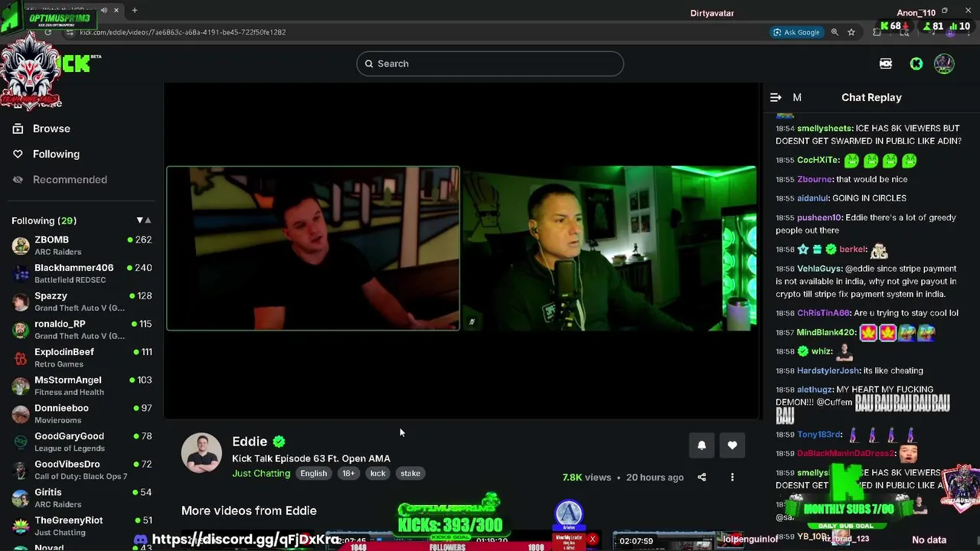
Task: Click VehlaGuys username in chat
Action: pos(819,269)
